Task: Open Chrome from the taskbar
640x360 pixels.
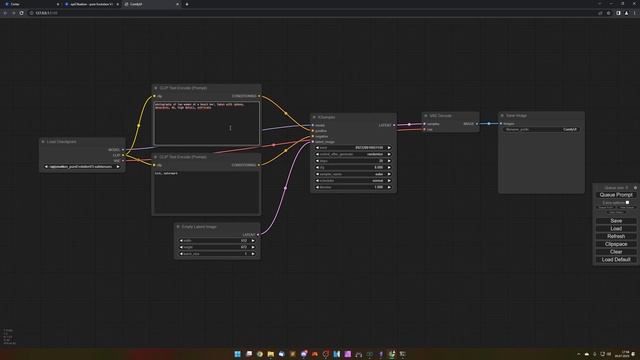Action: pyautogui.click(x=260, y=354)
